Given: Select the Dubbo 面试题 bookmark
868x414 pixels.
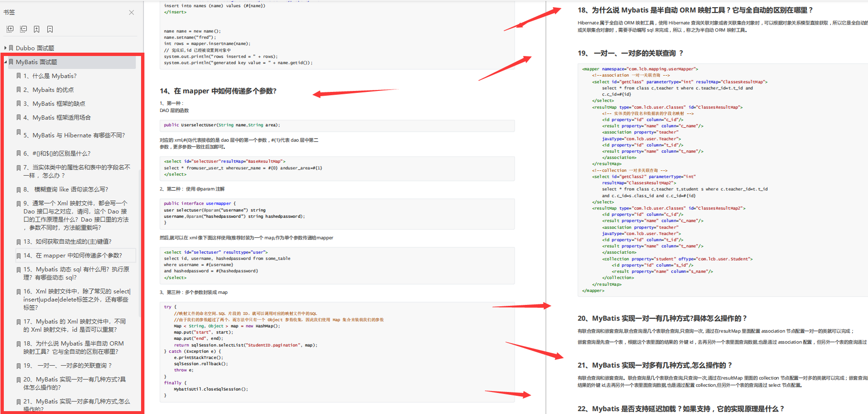Looking at the screenshot, I should 35,48.
